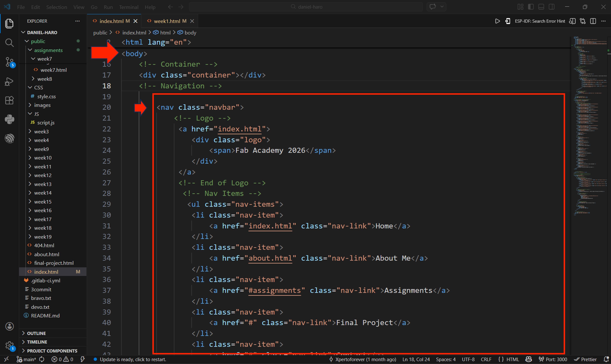The height and width of the screenshot is (364, 611).
Task: Open the Manage gear icon
Action: click(x=9, y=346)
